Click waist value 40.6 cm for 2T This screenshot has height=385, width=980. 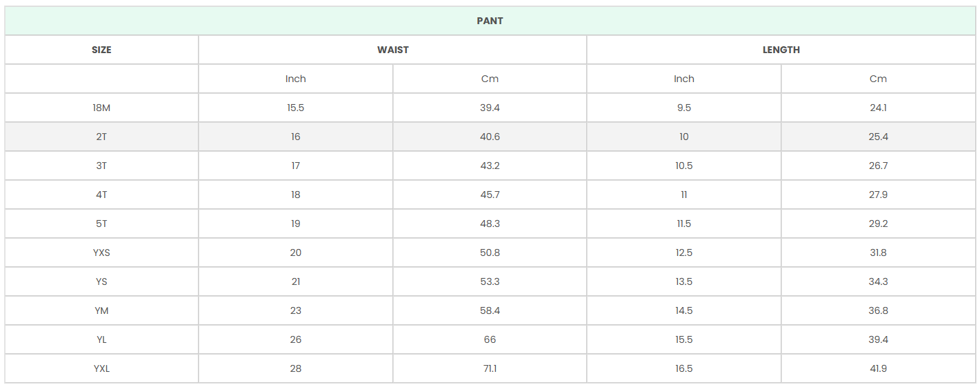coord(490,137)
